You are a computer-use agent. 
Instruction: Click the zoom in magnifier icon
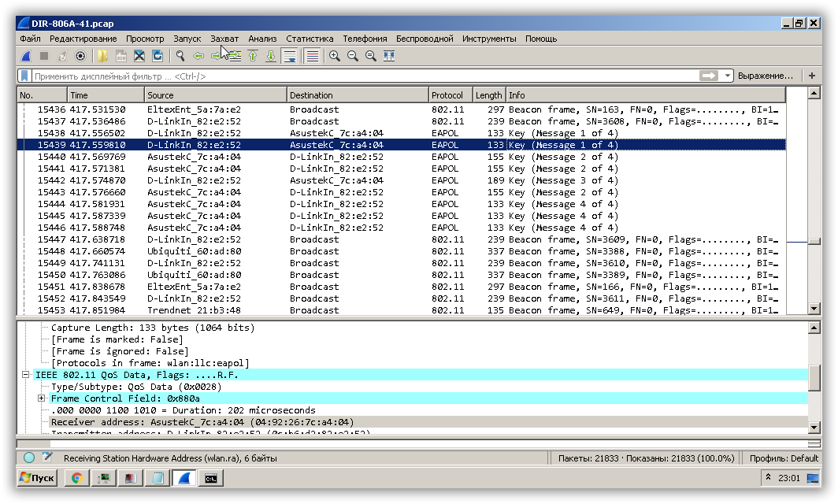click(335, 56)
